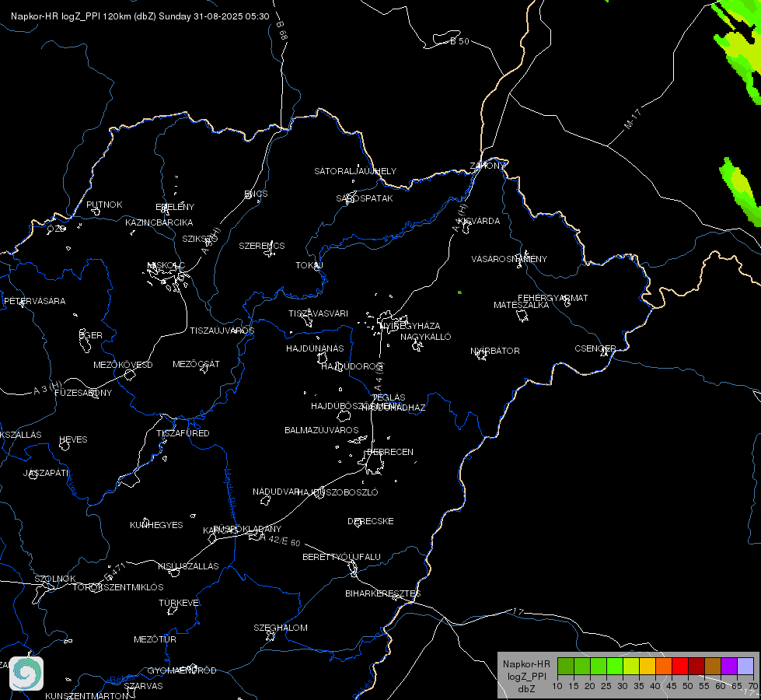Click the TOKAJ town label
The image size is (761, 700).
pyautogui.click(x=309, y=265)
